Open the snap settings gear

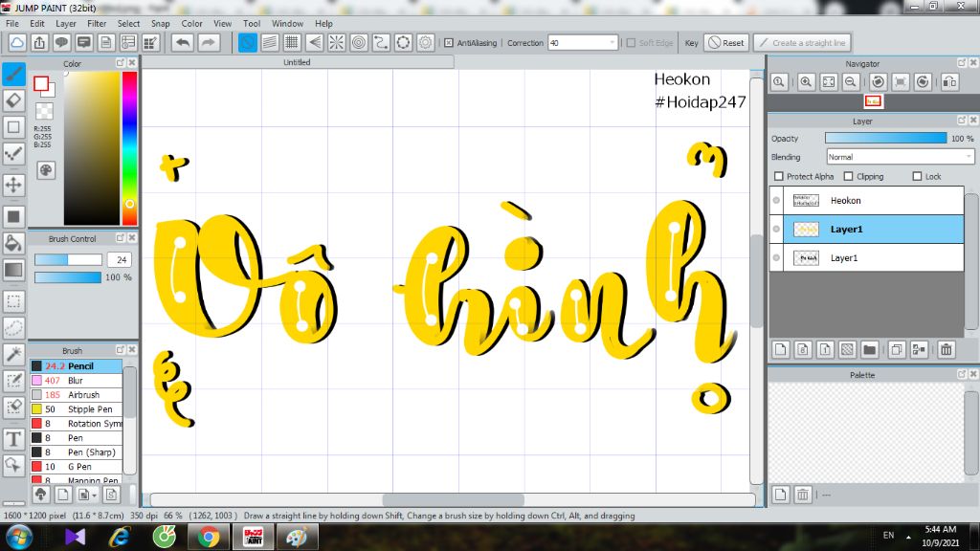[426, 42]
